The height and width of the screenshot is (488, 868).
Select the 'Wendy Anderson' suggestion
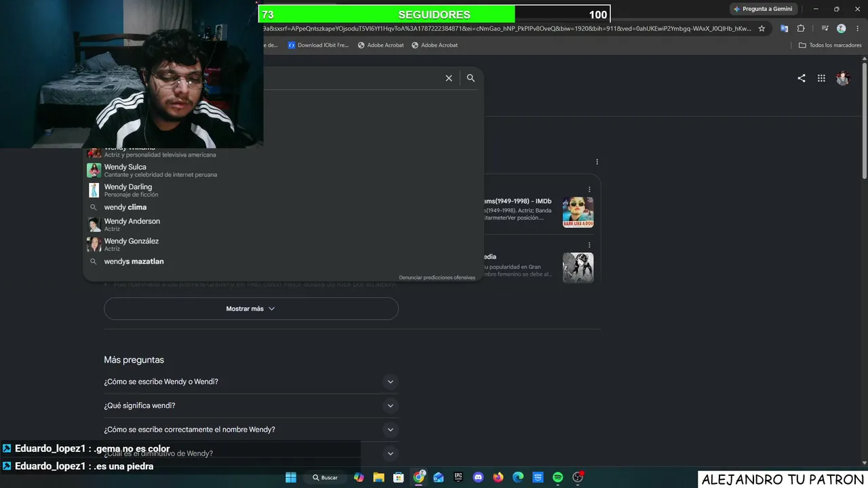[x=283, y=224]
